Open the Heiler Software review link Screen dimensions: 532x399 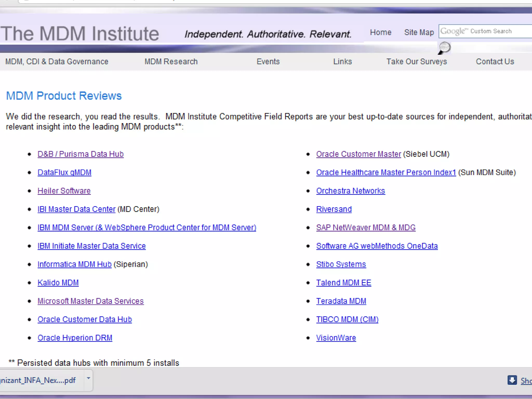(x=64, y=191)
